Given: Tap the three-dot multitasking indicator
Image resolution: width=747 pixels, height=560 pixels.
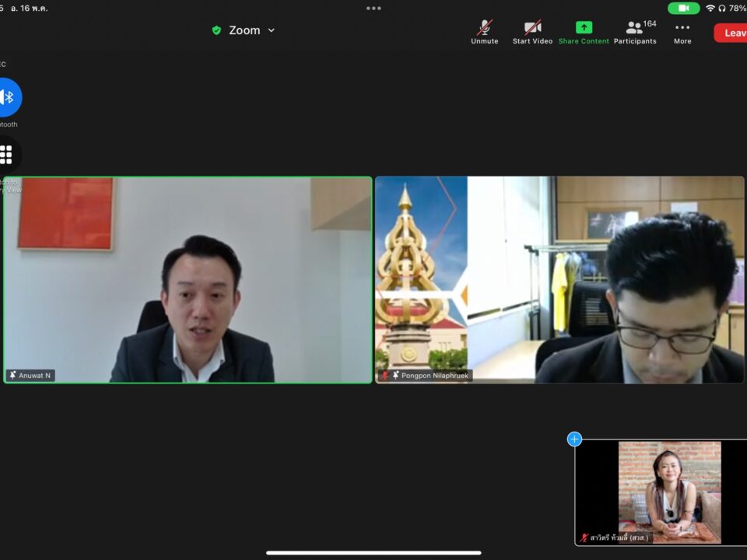Looking at the screenshot, I should [373, 8].
